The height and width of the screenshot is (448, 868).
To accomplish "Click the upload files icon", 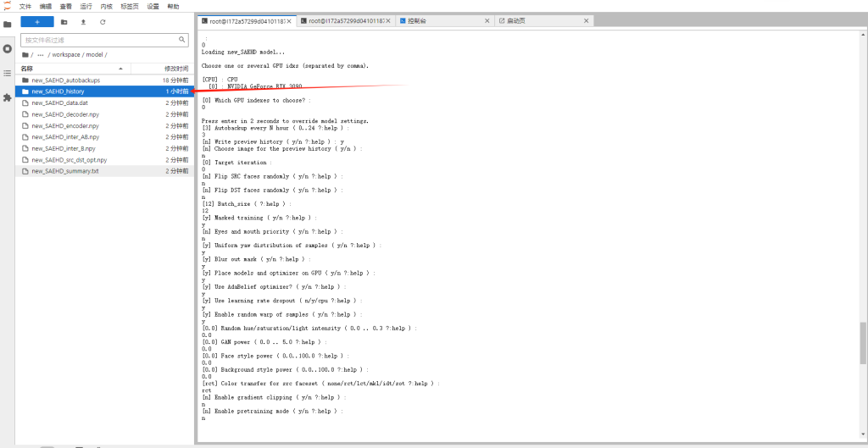I will tap(83, 22).
